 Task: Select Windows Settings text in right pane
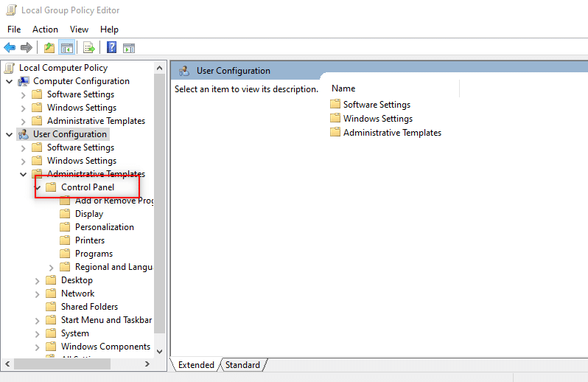point(378,119)
